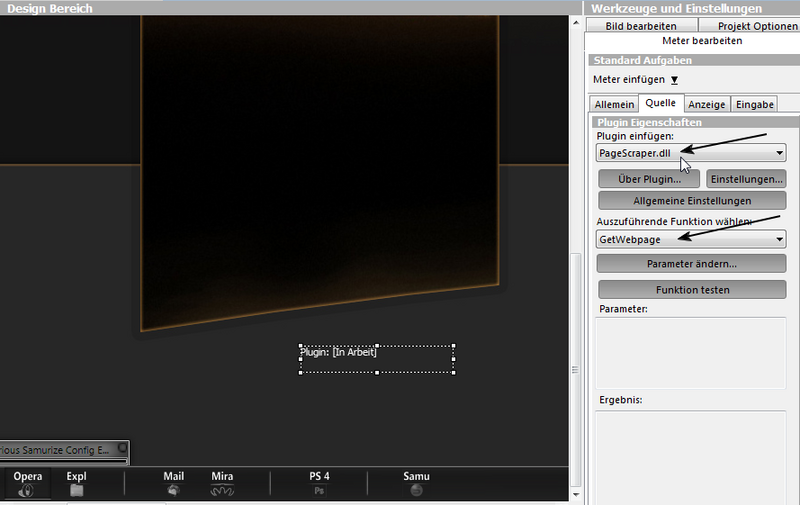Open the Plugin einfügen combo box
Viewport: 800px width, 505px height.
click(691, 153)
